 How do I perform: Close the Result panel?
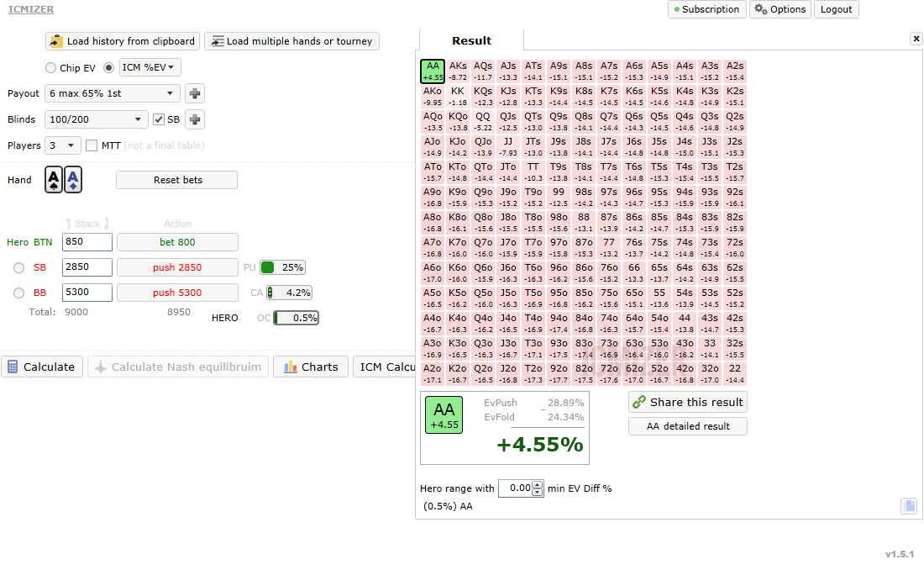916,39
